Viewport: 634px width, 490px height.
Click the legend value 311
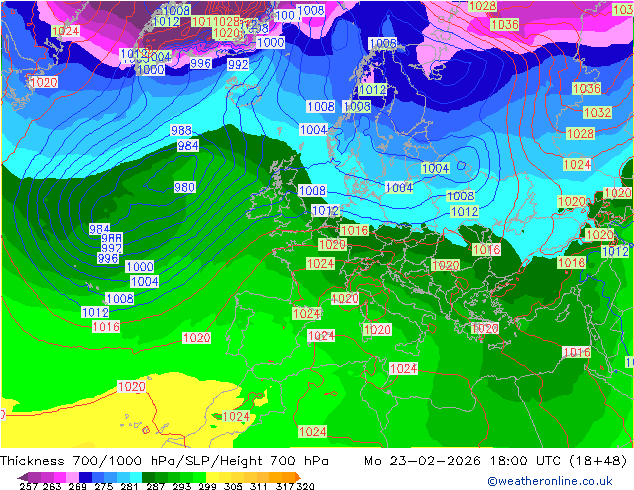click(258, 486)
